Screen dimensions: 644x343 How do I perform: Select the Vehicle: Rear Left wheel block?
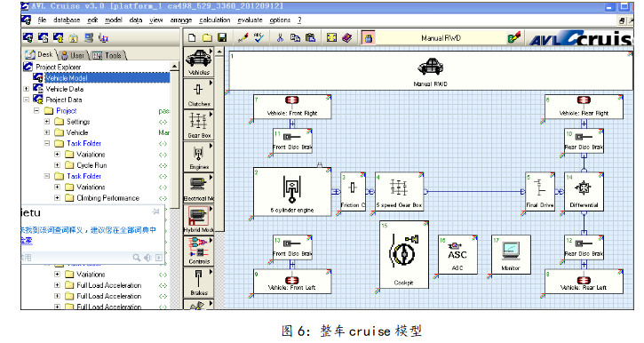tap(584, 282)
